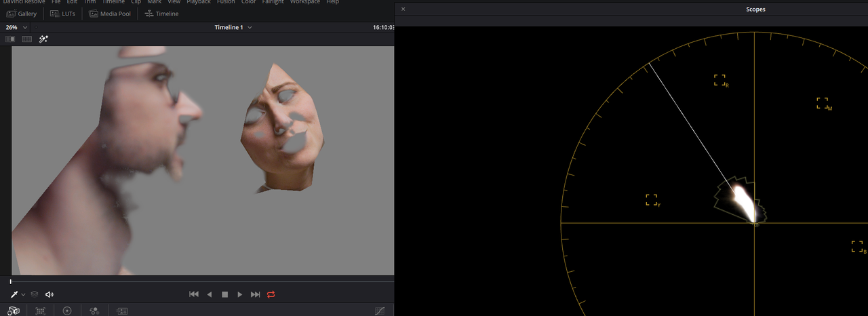Click the layers stack icon below viewer
The image size is (868, 316).
(x=34, y=294)
